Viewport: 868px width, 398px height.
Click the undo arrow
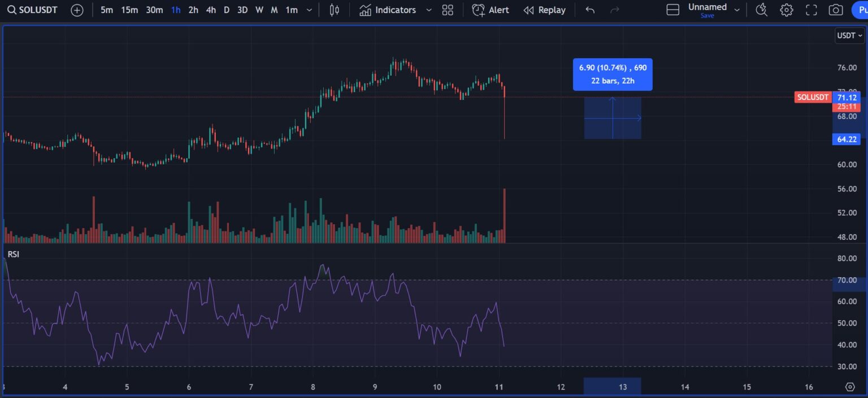[590, 10]
